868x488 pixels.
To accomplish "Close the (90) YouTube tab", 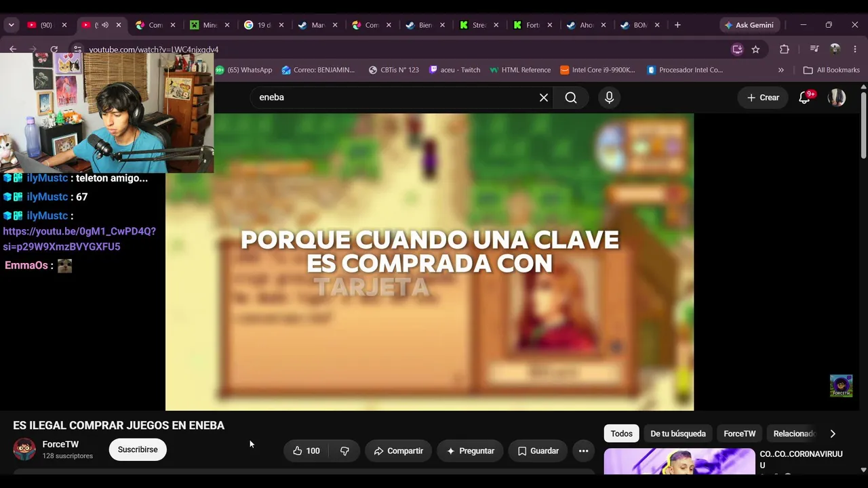I will click(64, 25).
